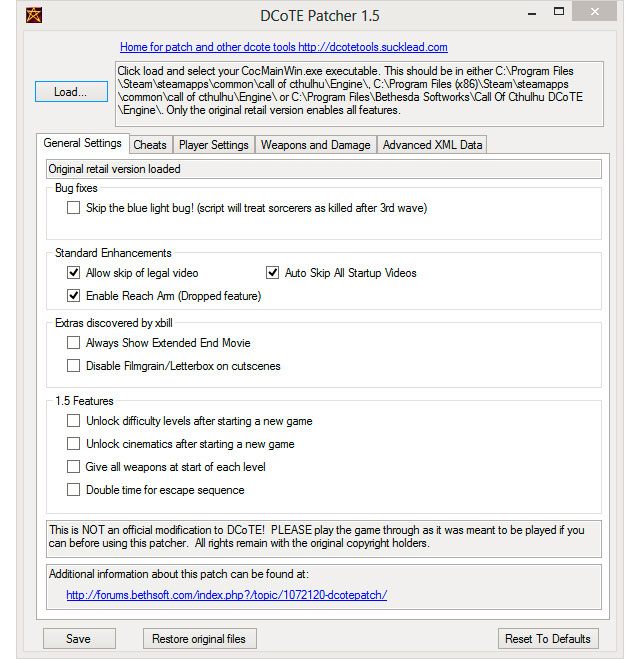The height and width of the screenshot is (659, 640).
Task: Disable Auto Skip All Startup Videos
Action: click(273, 273)
